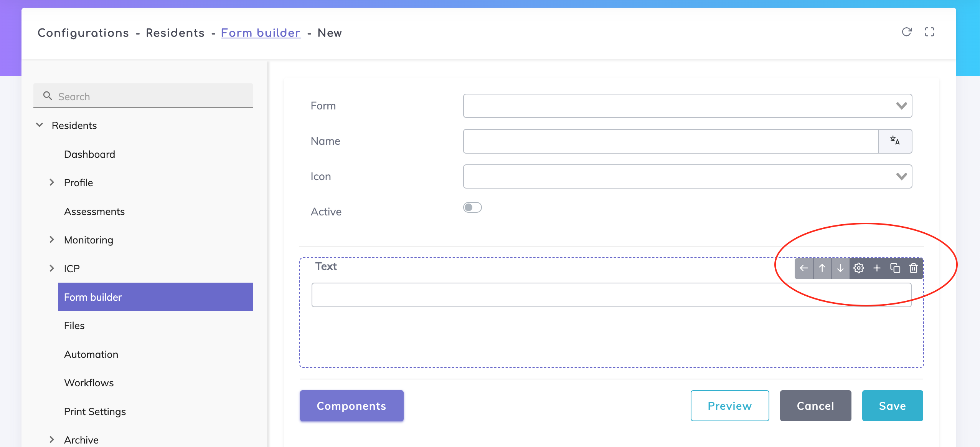
Task: Delete the Text component with the trash icon
Action: pos(914,268)
